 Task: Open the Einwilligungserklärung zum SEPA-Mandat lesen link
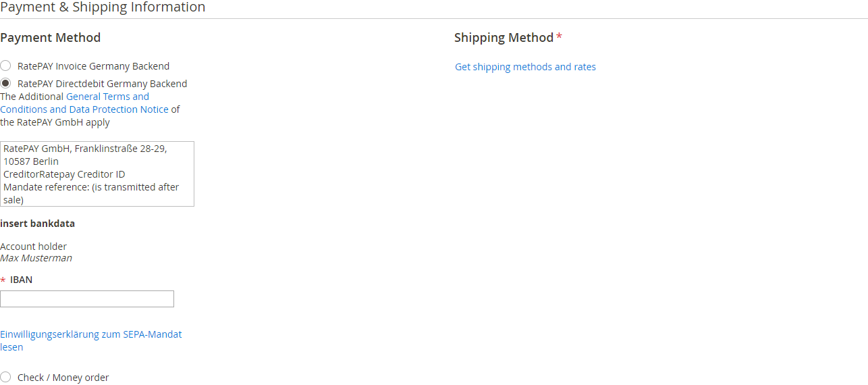click(x=90, y=334)
